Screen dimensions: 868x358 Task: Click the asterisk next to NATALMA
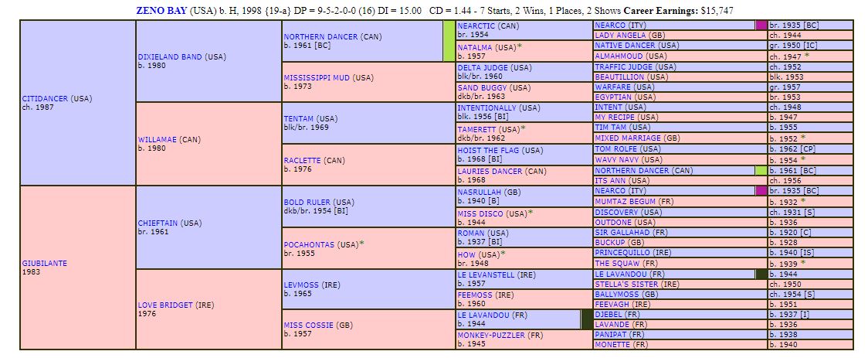520,46
